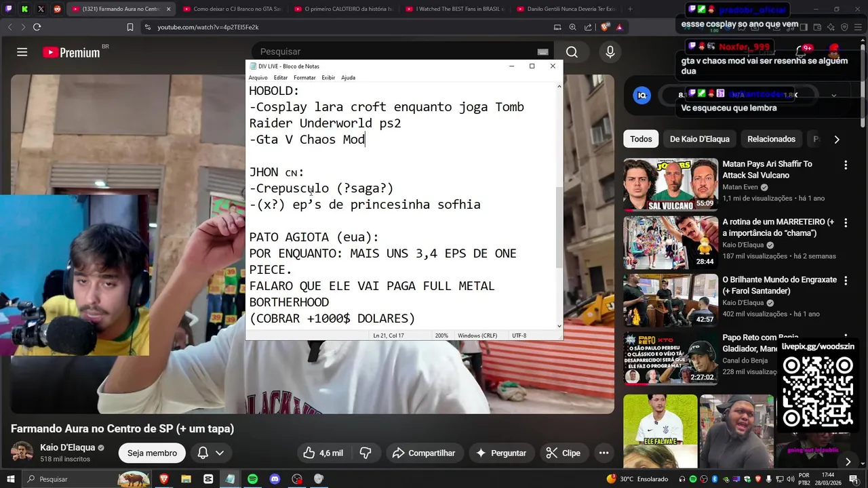Open options for the Matan Pays Ari Shaffir video

(x=846, y=165)
